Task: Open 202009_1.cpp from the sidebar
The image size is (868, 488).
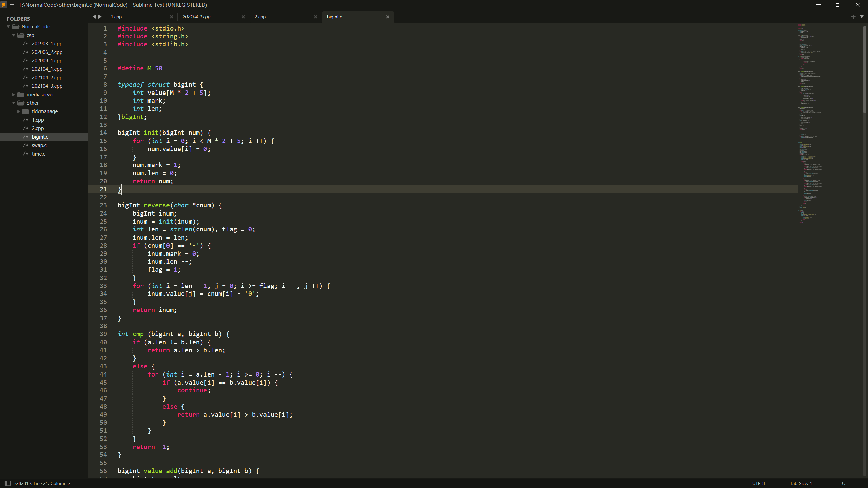Action: pyautogui.click(x=47, y=61)
